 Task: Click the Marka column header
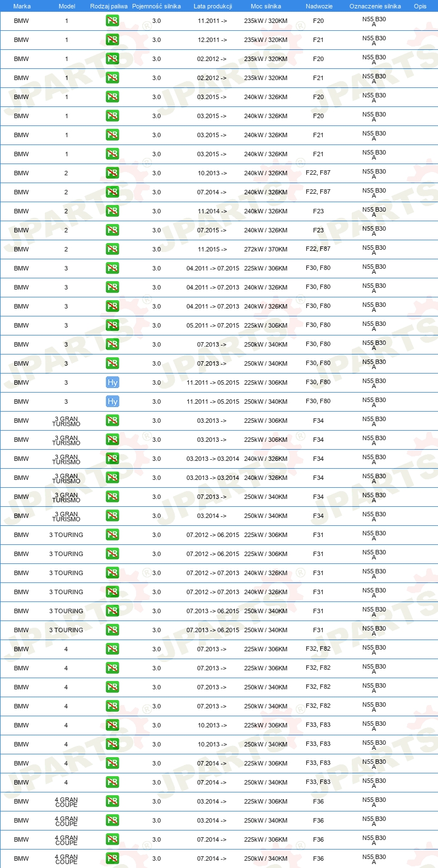pos(22,6)
